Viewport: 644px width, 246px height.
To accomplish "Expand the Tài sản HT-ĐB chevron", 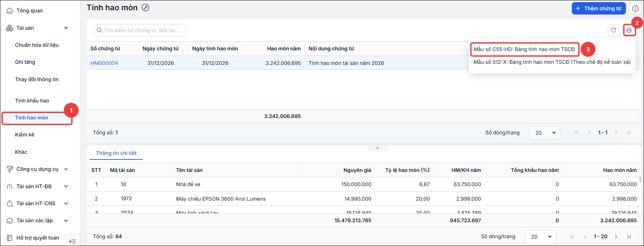I will [66, 186].
